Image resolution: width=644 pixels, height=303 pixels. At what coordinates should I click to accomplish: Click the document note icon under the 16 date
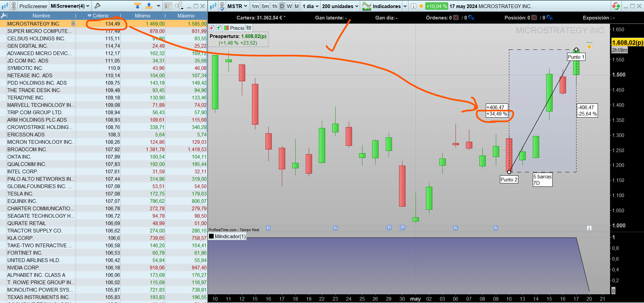(x=268, y=228)
